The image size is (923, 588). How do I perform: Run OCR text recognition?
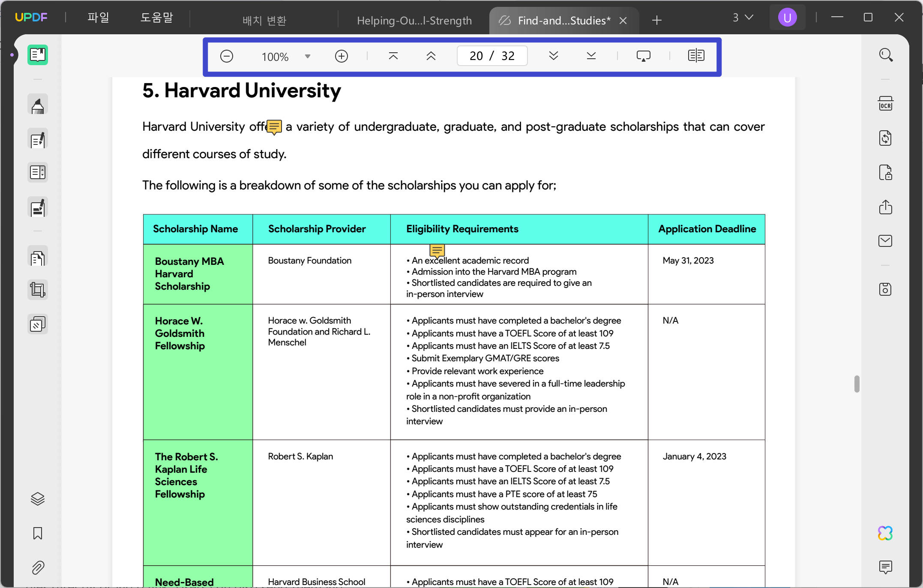886,104
